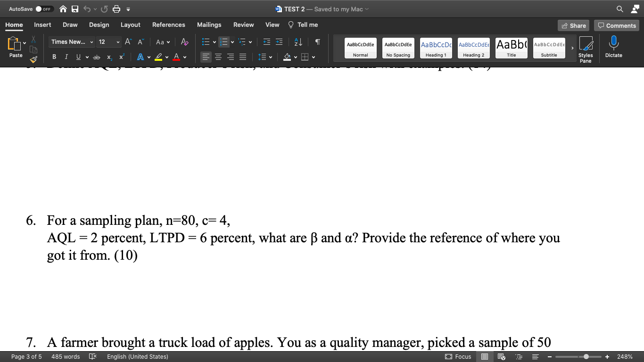This screenshot has width=644, height=362.
Task: Expand the Undo history dropdown arrow
Action: point(95,9)
